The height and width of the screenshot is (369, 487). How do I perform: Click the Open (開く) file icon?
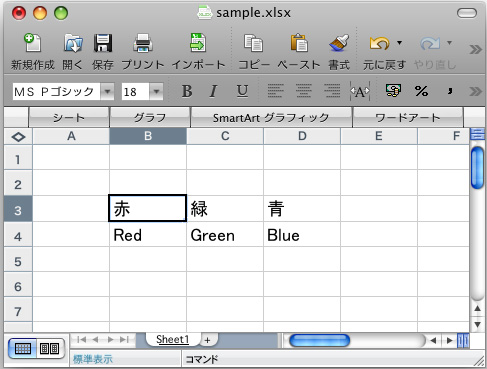click(73, 43)
